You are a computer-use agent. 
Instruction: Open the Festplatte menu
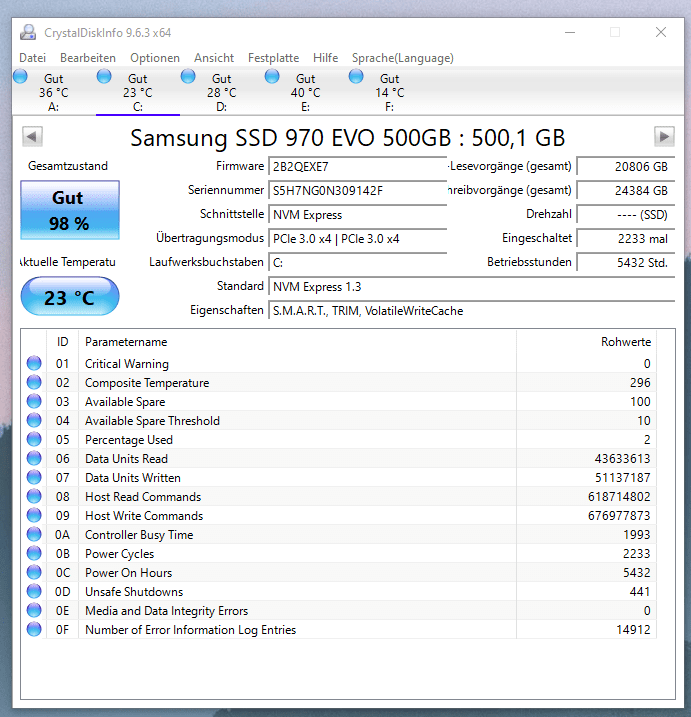point(273,58)
